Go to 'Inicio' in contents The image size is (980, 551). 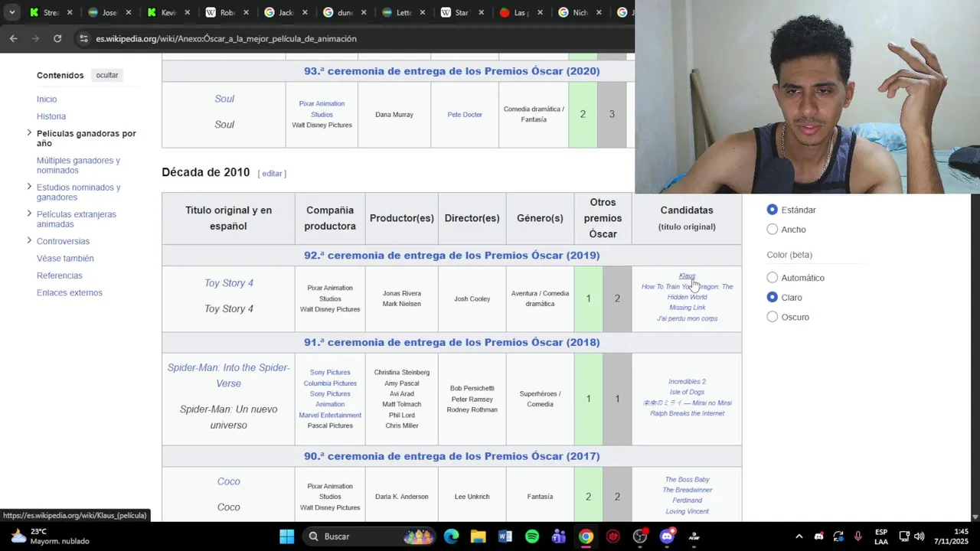pos(47,99)
